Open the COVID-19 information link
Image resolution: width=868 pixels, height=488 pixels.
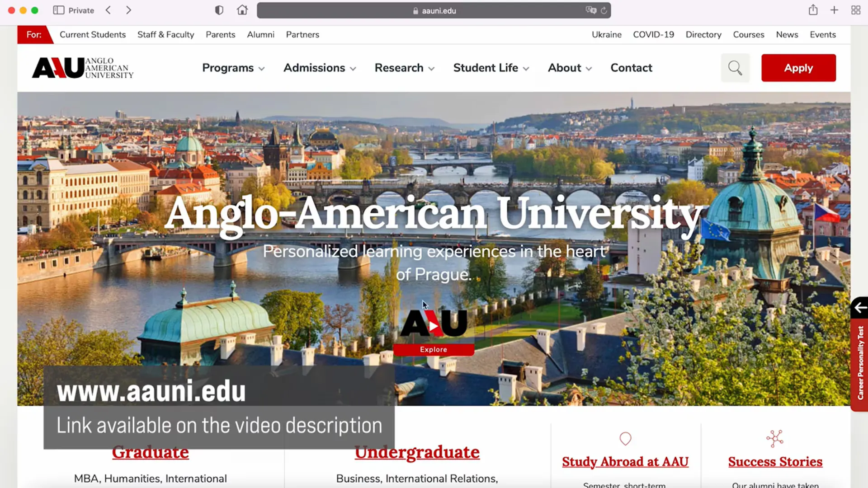click(653, 35)
